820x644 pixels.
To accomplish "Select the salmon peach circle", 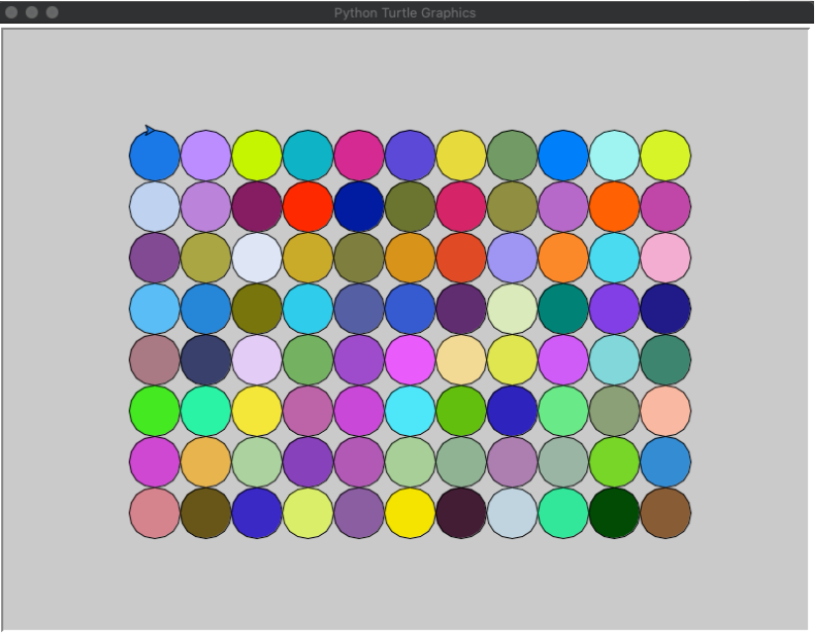I will tap(666, 412).
